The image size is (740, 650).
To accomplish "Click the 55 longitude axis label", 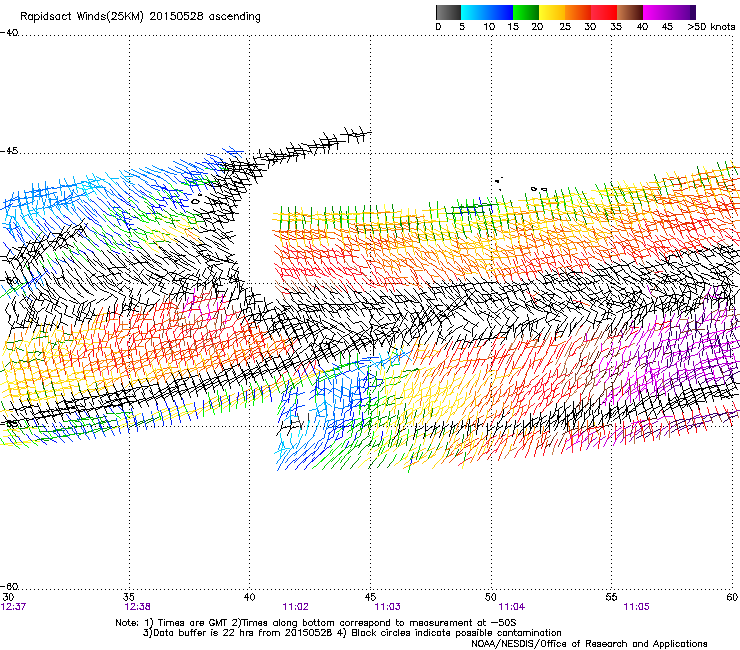I will point(611,597).
